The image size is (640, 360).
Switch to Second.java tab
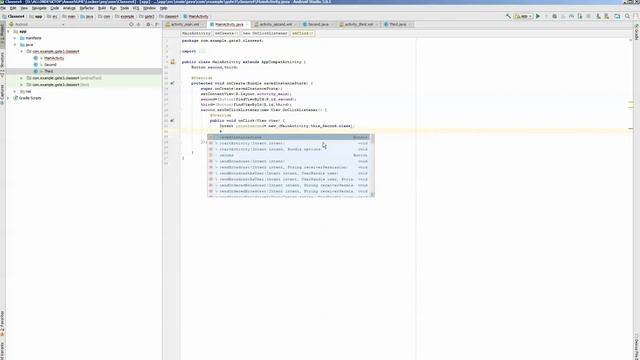[x=318, y=24]
